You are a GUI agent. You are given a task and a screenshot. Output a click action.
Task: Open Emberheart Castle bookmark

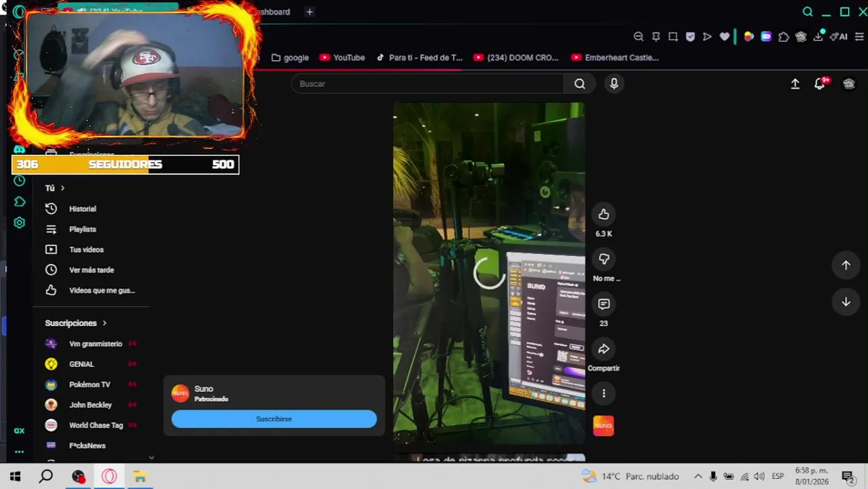pyautogui.click(x=615, y=58)
